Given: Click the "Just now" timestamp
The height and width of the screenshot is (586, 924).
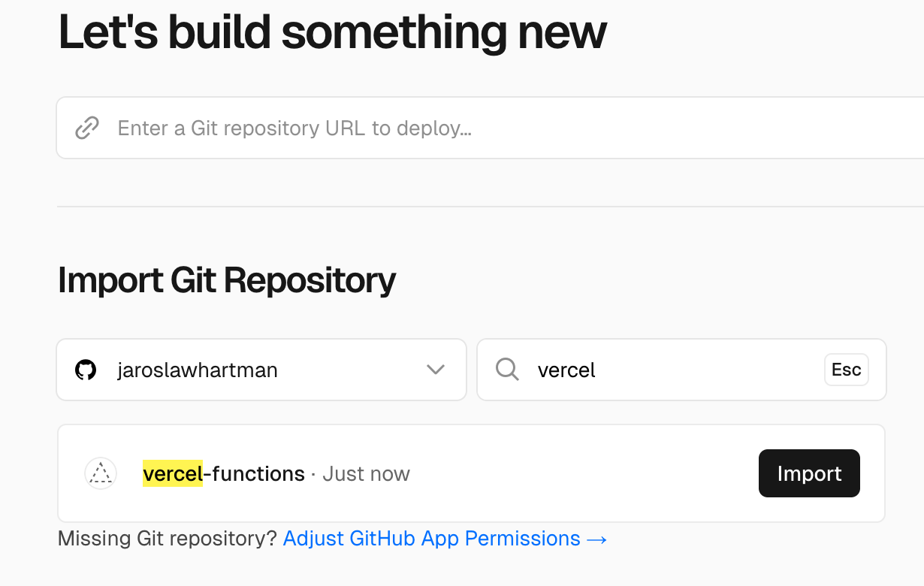Looking at the screenshot, I should [x=367, y=474].
